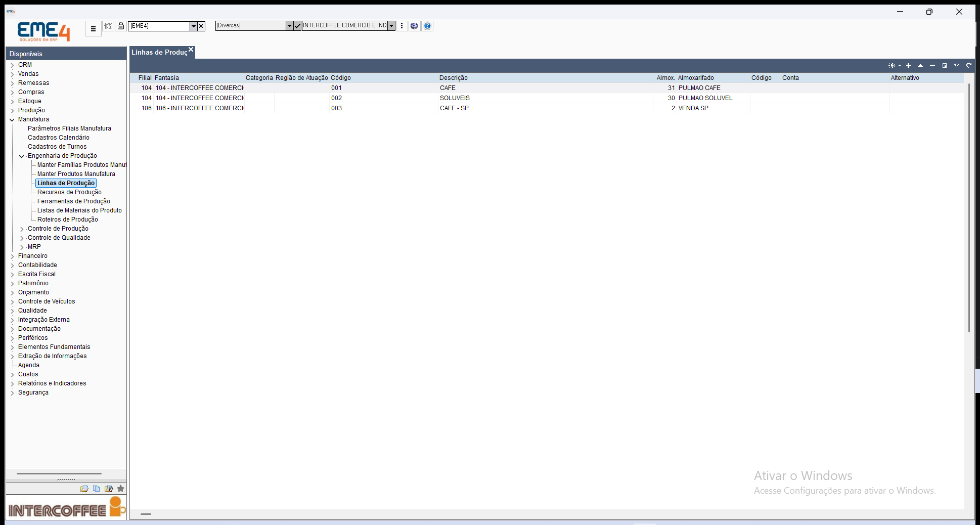Open the INTERCOFFEE COMERCIO E IND dropdown arrow

pos(391,26)
